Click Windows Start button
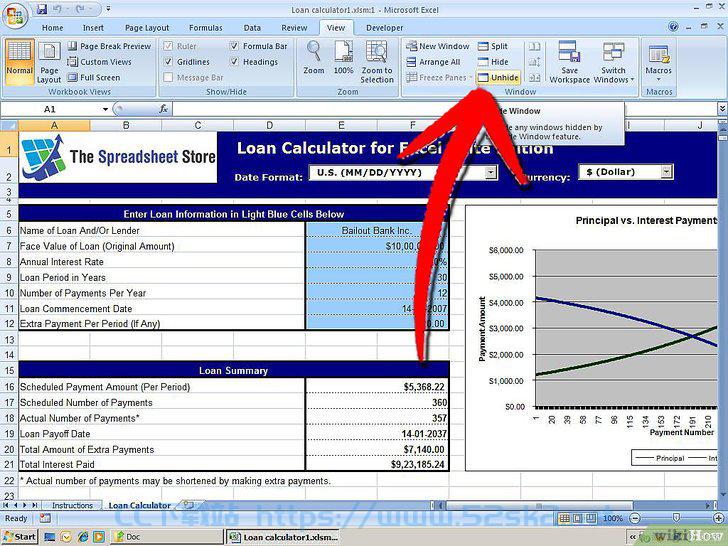 click(x=20, y=537)
